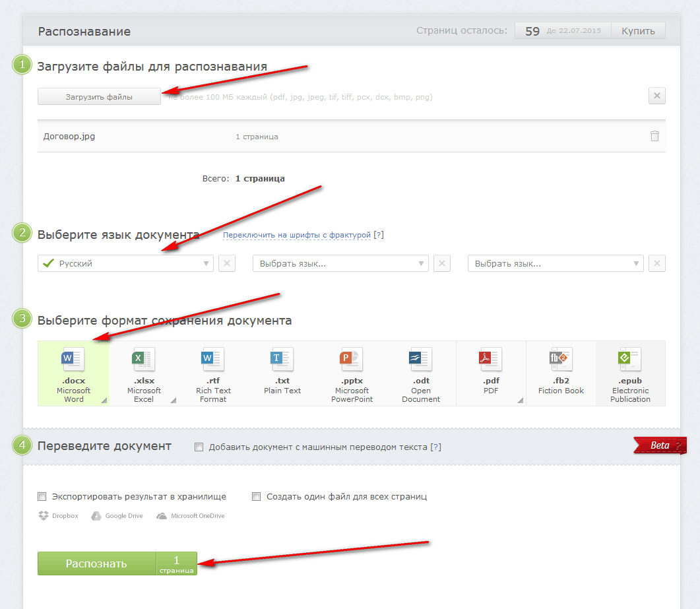Viewport: 700px width, 609px height.
Task: Open the second Выбрать язык dropdown
Action: 340,263
